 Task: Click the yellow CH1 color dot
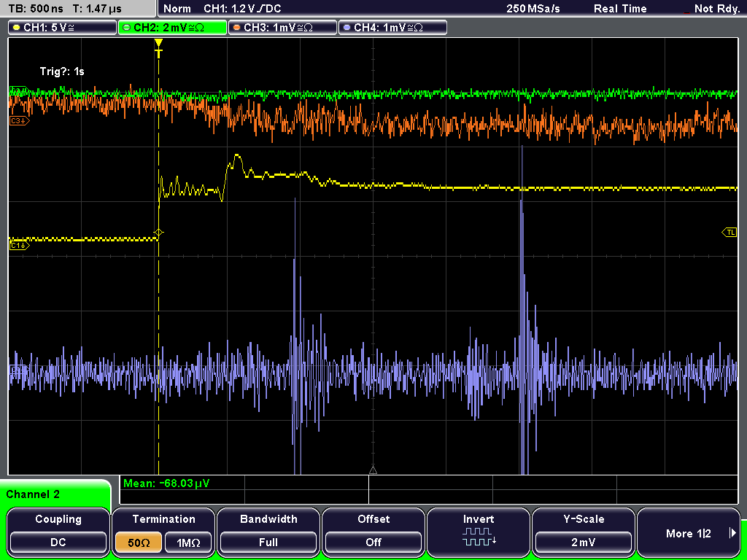coord(16,28)
